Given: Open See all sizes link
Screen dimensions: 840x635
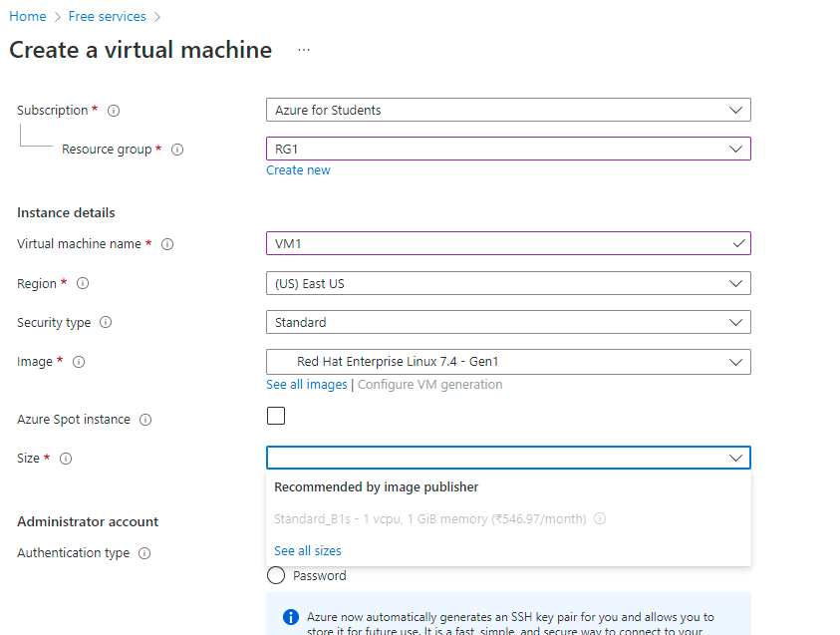Looking at the screenshot, I should coord(308,551).
